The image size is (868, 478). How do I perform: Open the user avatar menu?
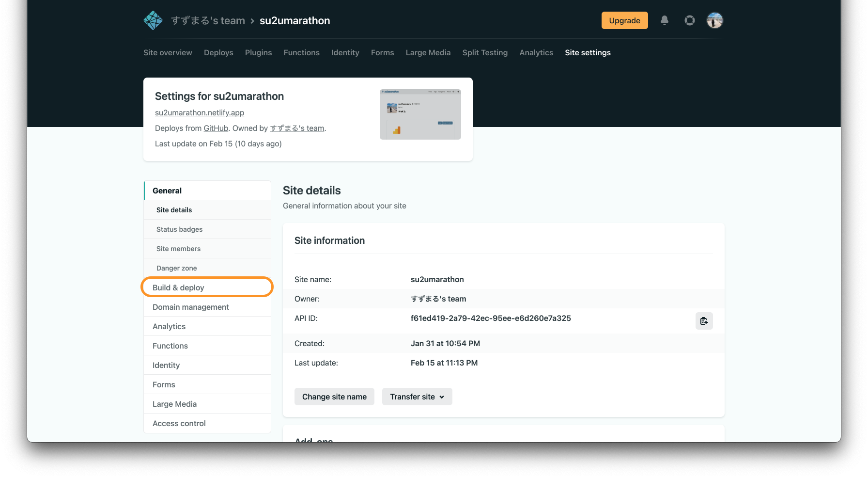point(714,20)
